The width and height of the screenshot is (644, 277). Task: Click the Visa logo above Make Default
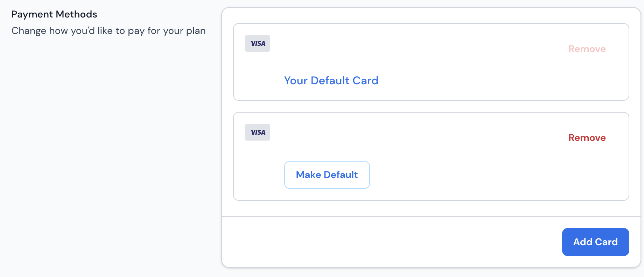click(258, 132)
